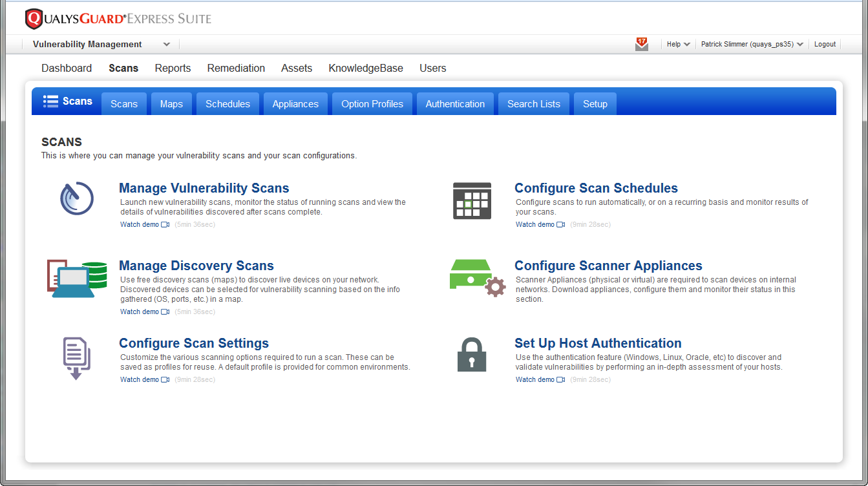Switch to the Option Profiles tab
Viewport: 868px width, 486px height.
coord(372,104)
